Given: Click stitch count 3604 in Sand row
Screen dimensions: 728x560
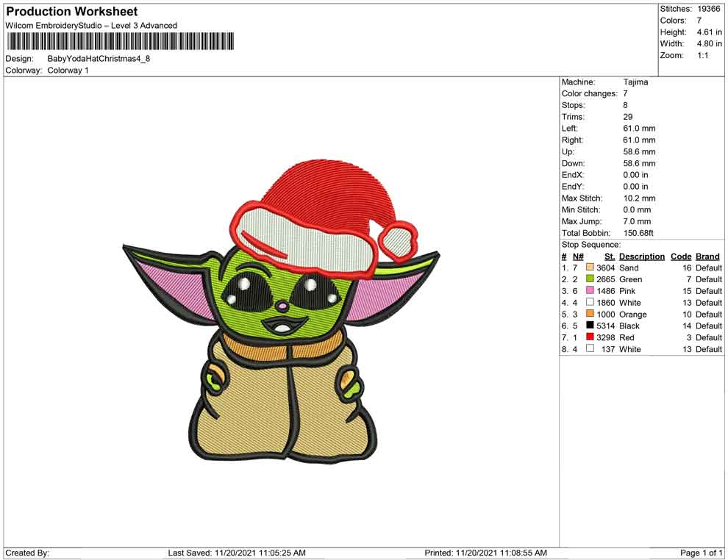Looking at the screenshot, I should coord(605,268).
